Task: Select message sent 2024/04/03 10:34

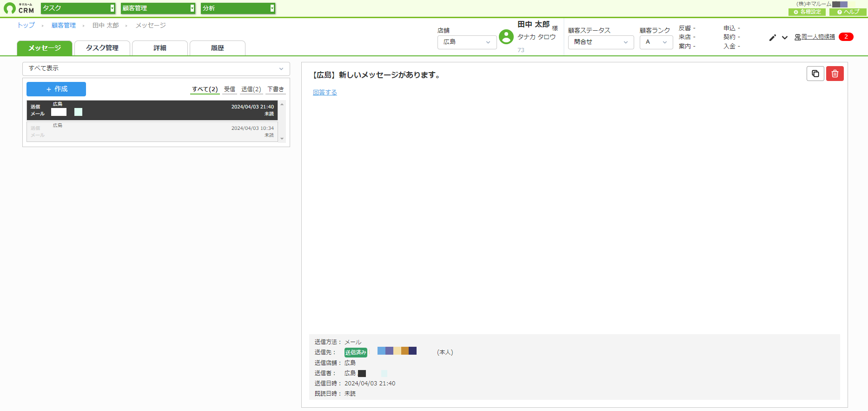Action: coord(152,132)
